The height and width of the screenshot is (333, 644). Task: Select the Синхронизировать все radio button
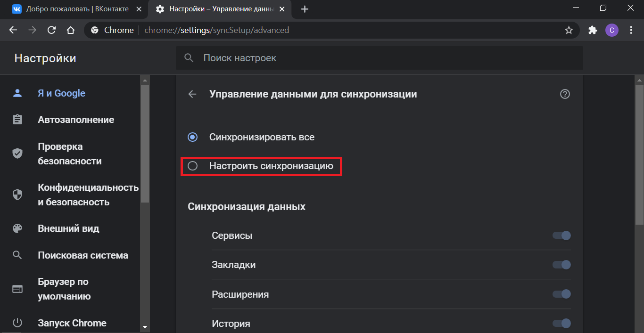point(192,137)
